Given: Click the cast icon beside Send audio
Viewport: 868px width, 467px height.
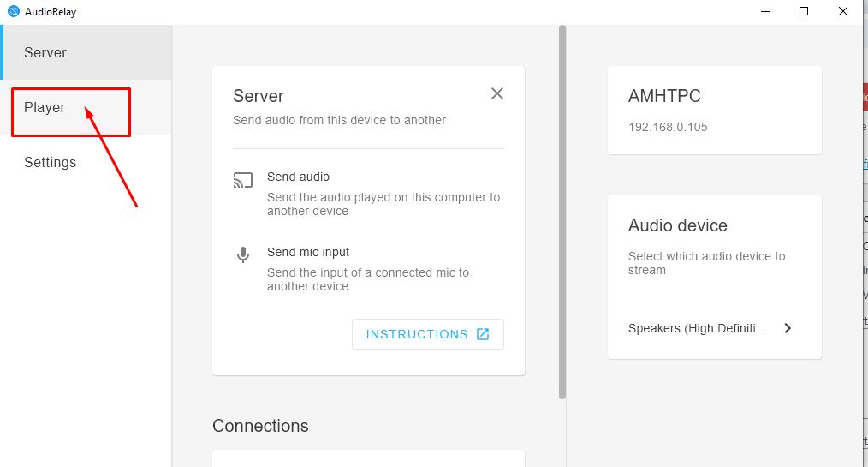Looking at the screenshot, I should [x=243, y=181].
